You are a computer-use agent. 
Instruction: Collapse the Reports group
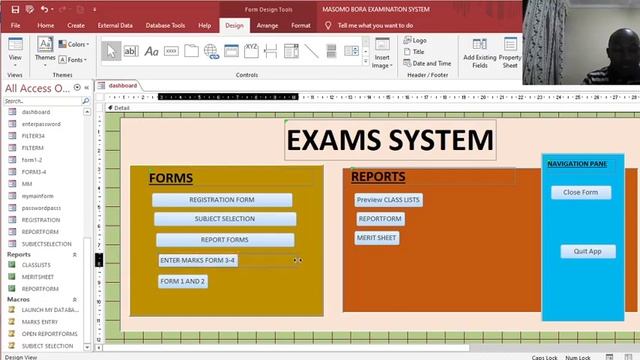point(75,255)
